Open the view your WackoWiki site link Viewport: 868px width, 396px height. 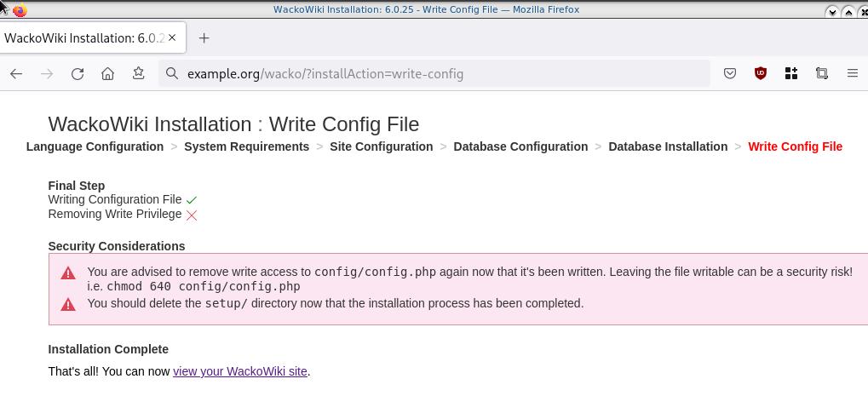[239, 371]
